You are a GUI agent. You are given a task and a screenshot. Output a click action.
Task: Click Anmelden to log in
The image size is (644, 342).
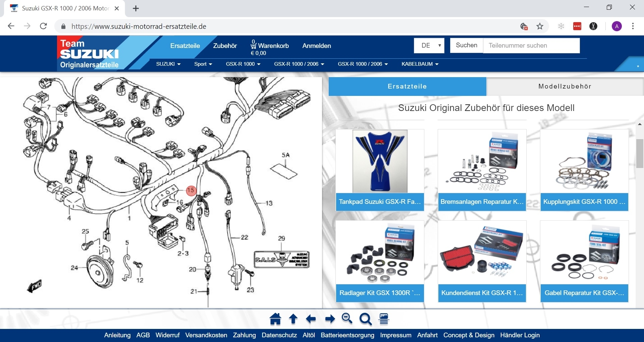317,46
